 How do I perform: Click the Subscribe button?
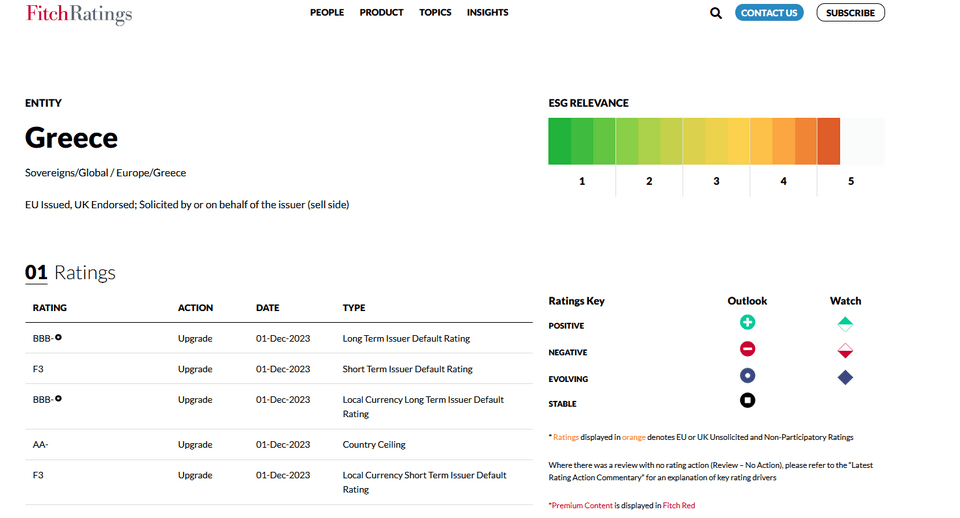(x=850, y=13)
